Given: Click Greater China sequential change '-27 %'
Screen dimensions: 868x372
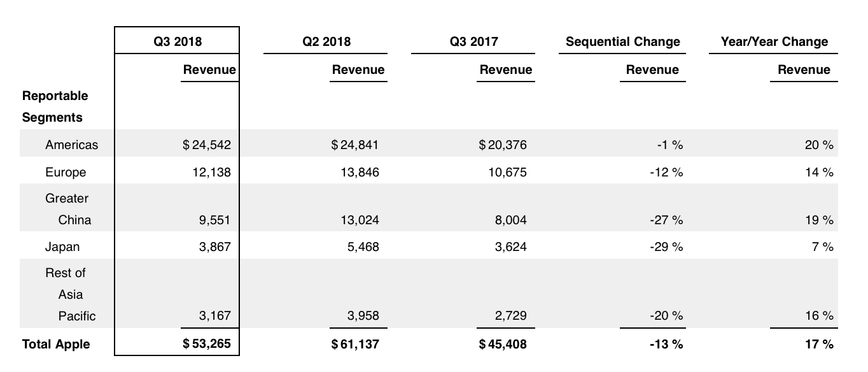Looking at the screenshot, I should click(x=667, y=220).
